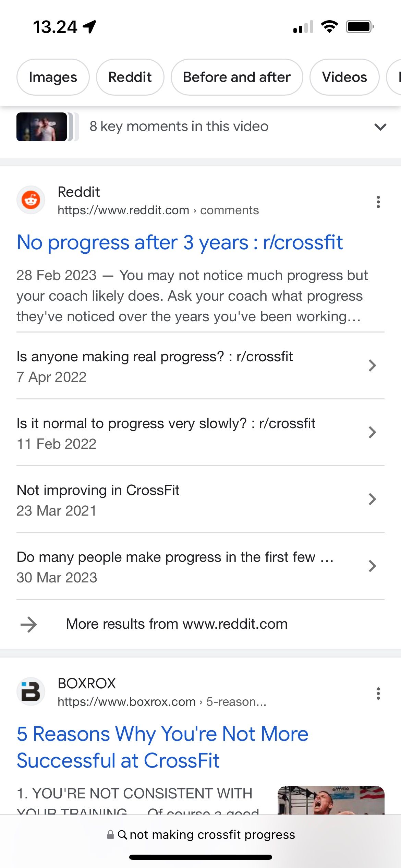Open the three-dot menu on the Reddit result
401x868 pixels.
(378, 202)
